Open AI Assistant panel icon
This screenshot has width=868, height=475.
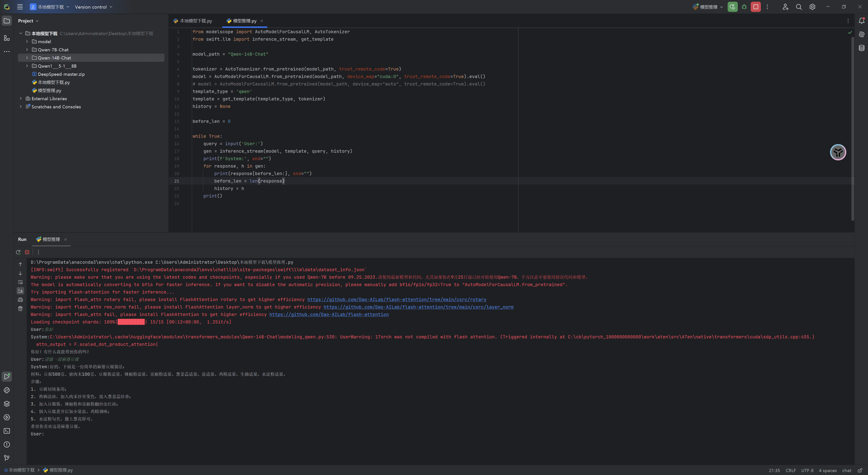tap(862, 34)
